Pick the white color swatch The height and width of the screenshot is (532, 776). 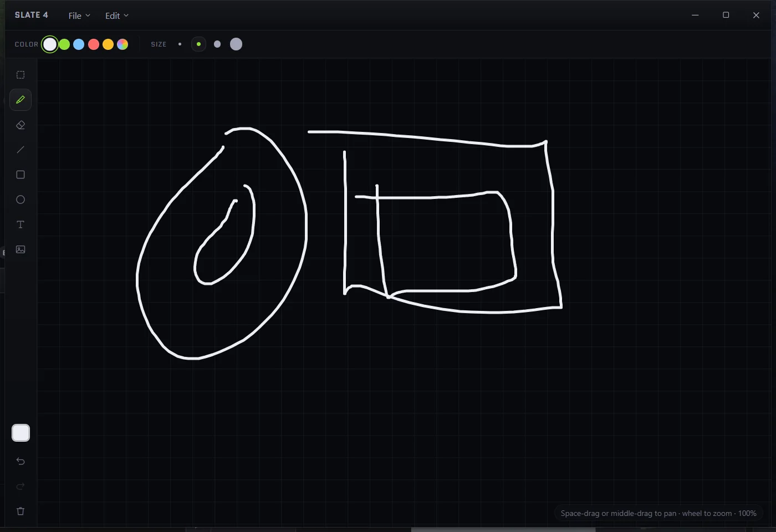coord(50,44)
